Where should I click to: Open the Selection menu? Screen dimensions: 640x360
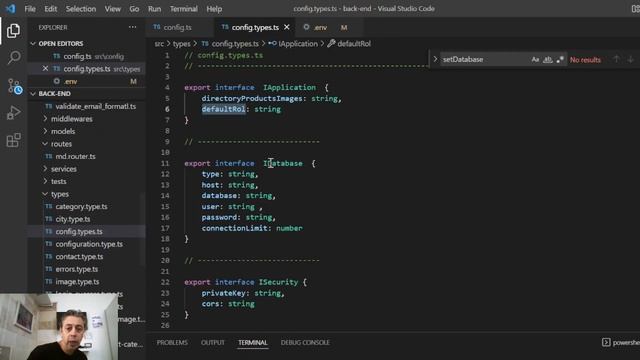point(81,9)
